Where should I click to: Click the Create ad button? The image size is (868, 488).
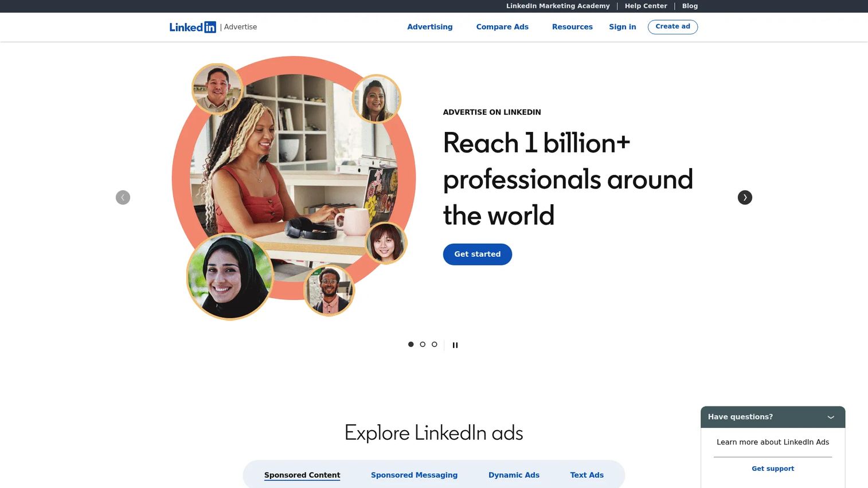(672, 27)
